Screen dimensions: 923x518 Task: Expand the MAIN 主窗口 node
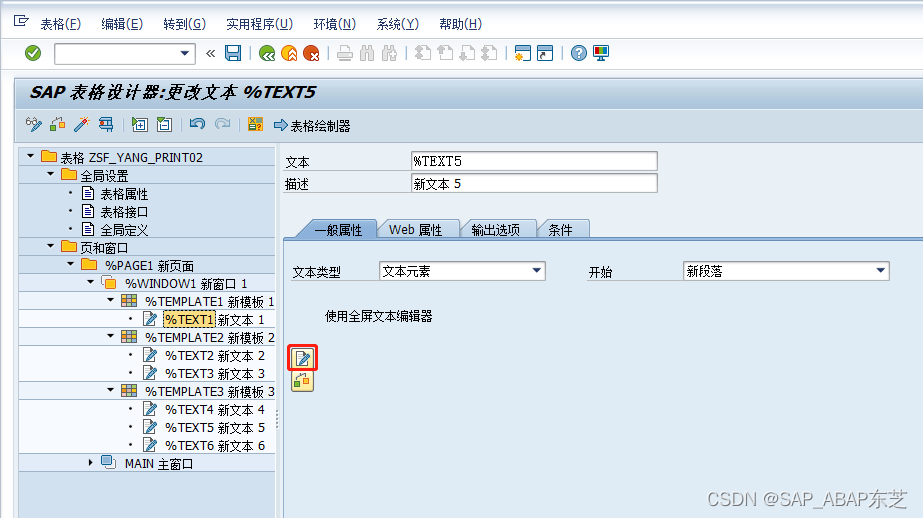pos(91,463)
